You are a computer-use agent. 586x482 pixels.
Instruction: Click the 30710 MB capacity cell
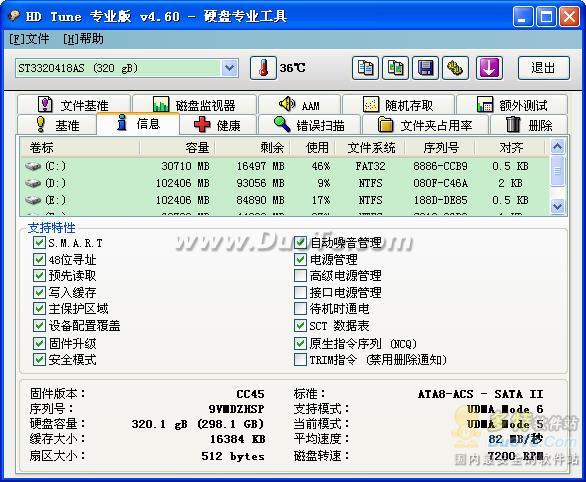tap(185, 166)
